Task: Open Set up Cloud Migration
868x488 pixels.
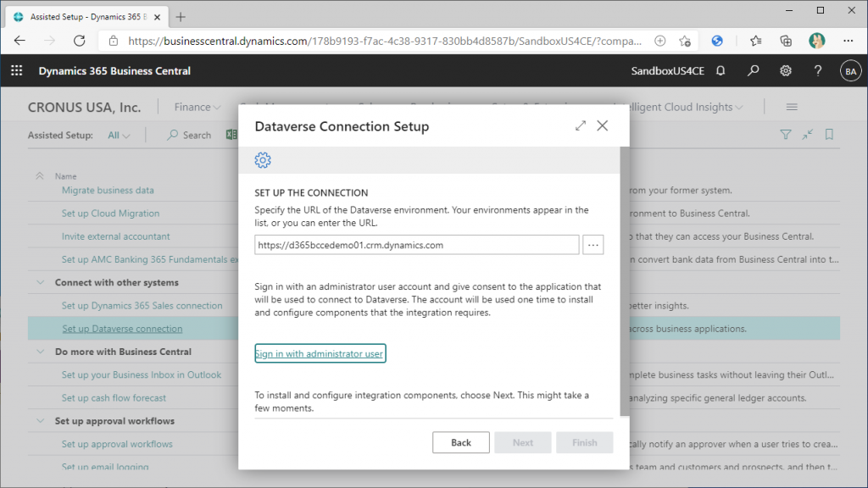Action: [x=111, y=213]
